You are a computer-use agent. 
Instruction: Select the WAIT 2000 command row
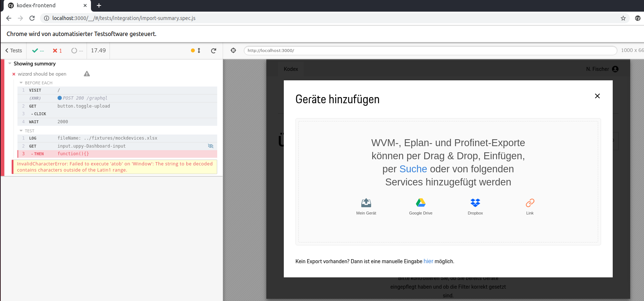point(117,122)
